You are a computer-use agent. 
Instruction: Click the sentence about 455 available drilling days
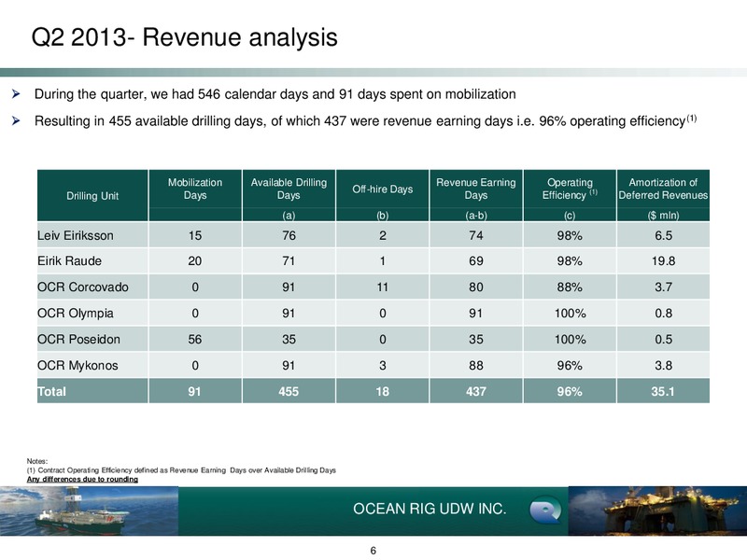click(x=365, y=121)
